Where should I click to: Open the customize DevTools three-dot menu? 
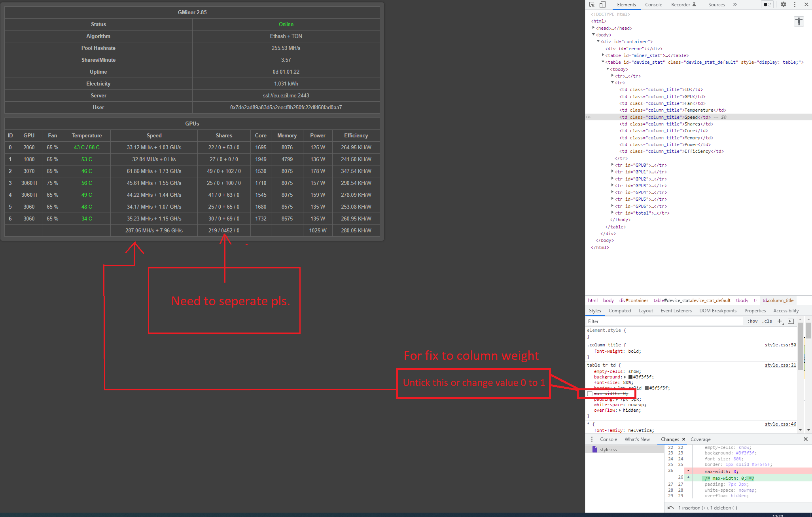(795, 4)
